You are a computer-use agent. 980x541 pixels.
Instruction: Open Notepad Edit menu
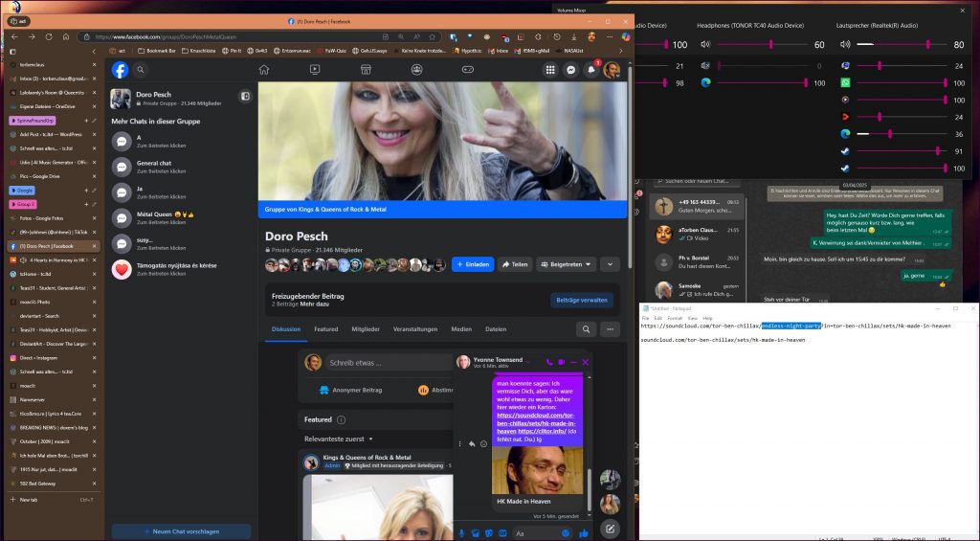point(658,318)
